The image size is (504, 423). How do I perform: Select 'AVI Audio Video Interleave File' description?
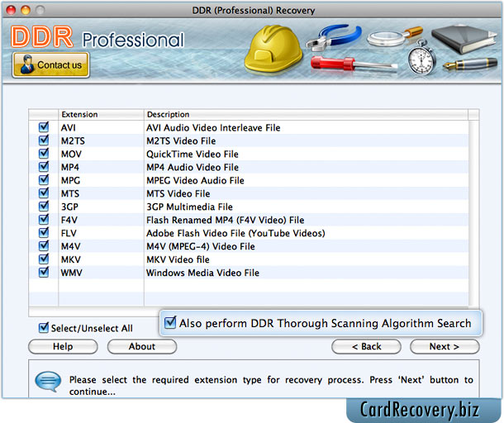click(x=213, y=128)
